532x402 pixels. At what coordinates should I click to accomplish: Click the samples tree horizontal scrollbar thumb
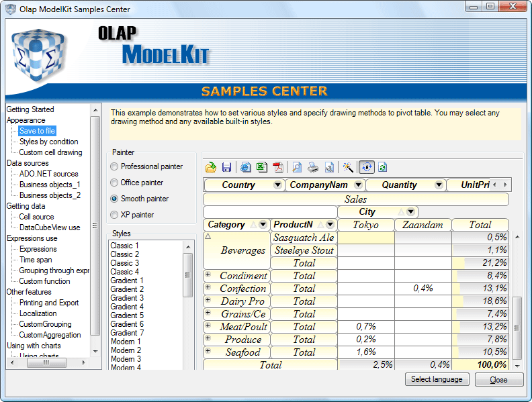click(x=46, y=362)
